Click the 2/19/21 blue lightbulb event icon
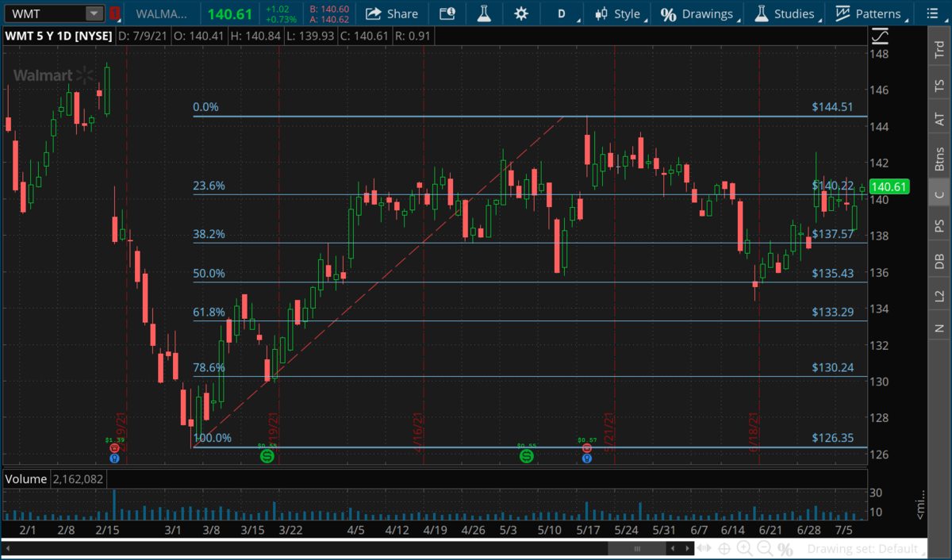952x560 pixels. click(x=114, y=458)
